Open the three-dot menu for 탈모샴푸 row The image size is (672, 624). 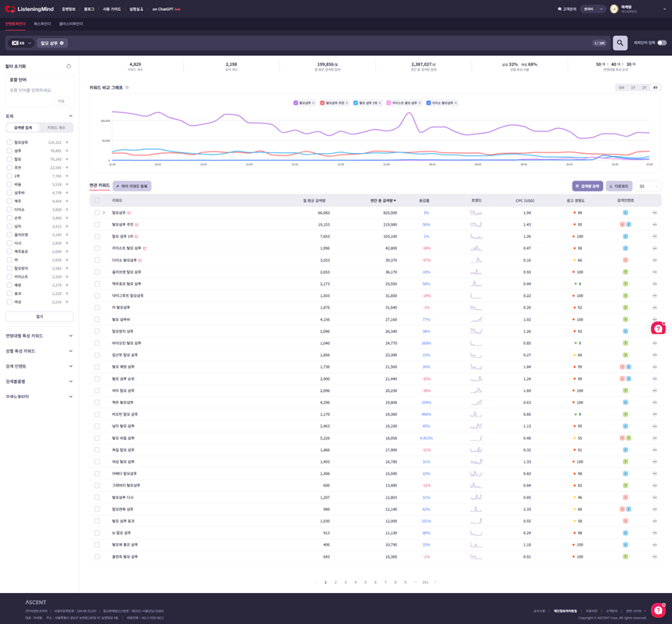coord(655,213)
